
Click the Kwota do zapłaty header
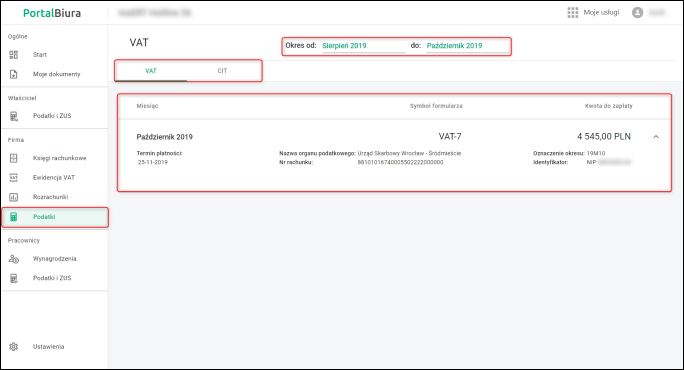(x=609, y=106)
